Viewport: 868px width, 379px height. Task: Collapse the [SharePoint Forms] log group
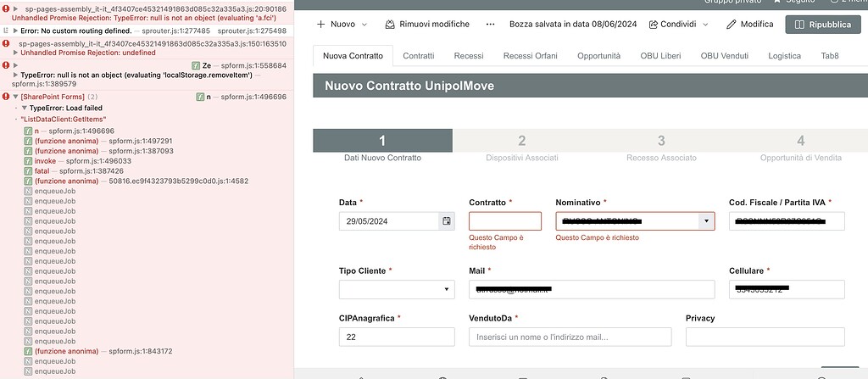click(x=15, y=97)
